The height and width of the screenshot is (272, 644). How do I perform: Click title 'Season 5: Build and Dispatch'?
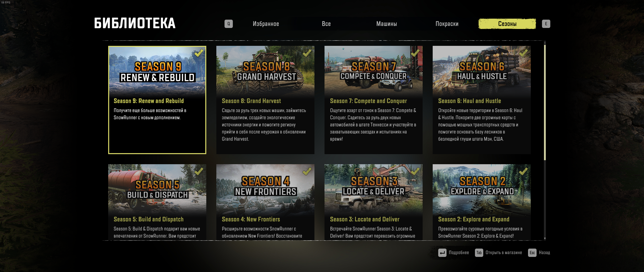tap(148, 219)
